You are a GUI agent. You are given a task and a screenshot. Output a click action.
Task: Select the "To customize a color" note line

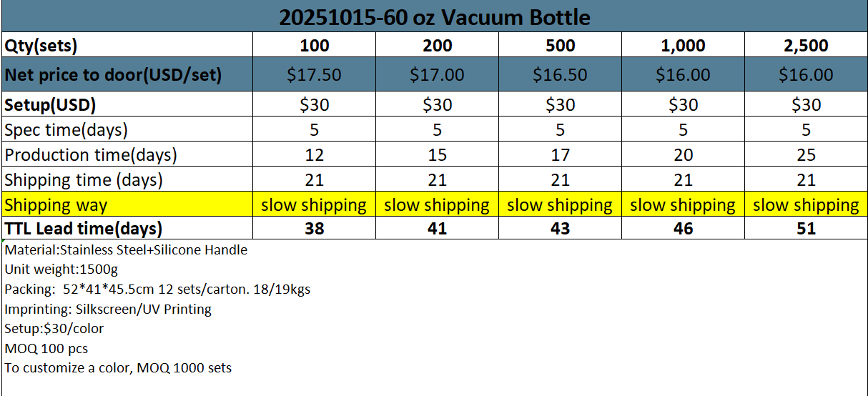(118, 368)
